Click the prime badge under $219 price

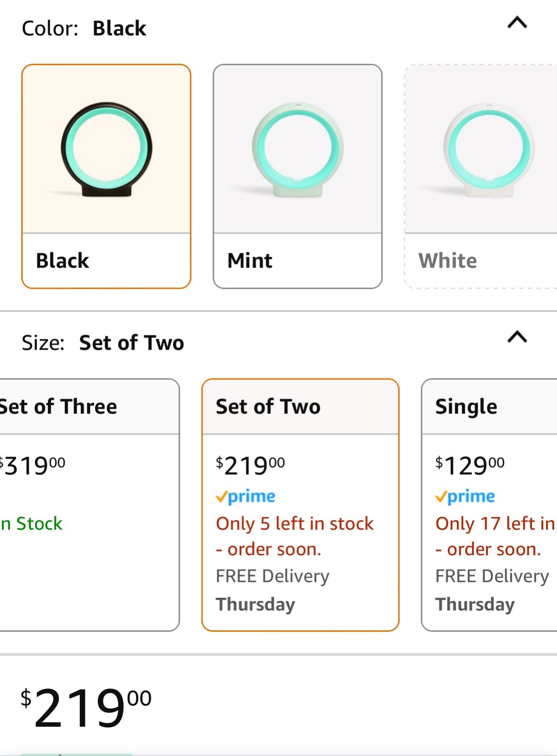[245, 497]
